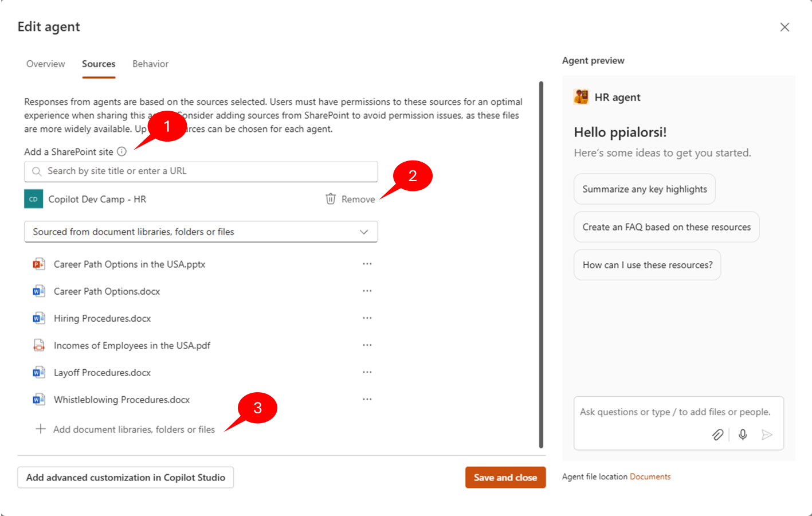Click the trash icon next to Remove
Image resolution: width=812 pixels, height=516 pixels.
click(x=331, y=199)
